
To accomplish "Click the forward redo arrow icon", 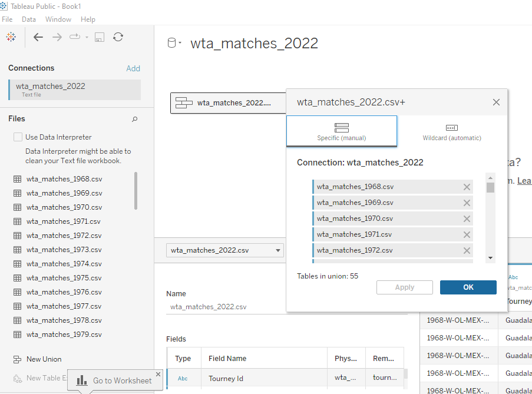I will [x=57, y=37].
